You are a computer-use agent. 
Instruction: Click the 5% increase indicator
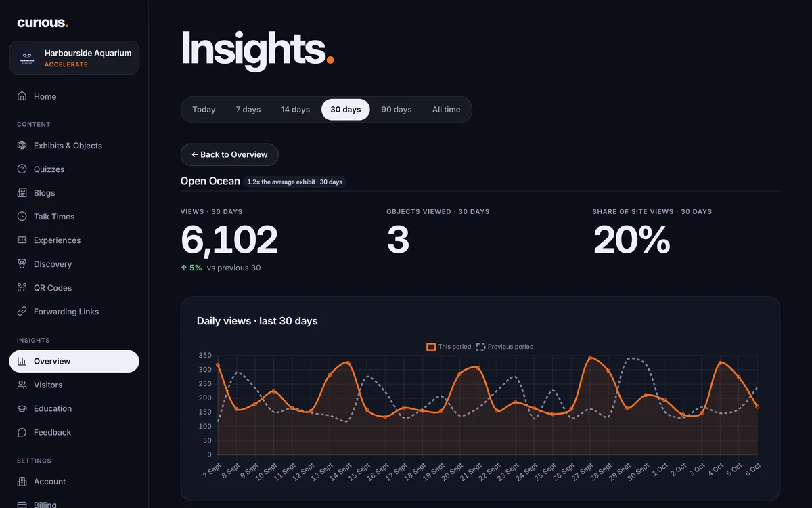(191, 268)
